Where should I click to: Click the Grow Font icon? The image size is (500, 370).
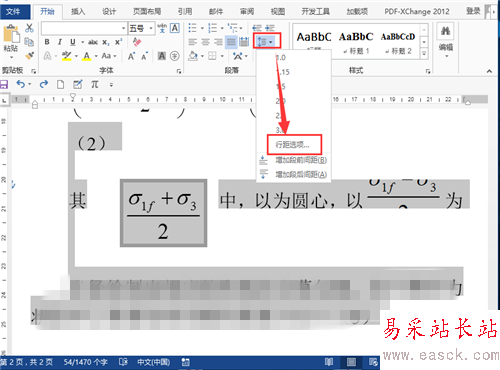pyautogui.click(x=131, y=56)
